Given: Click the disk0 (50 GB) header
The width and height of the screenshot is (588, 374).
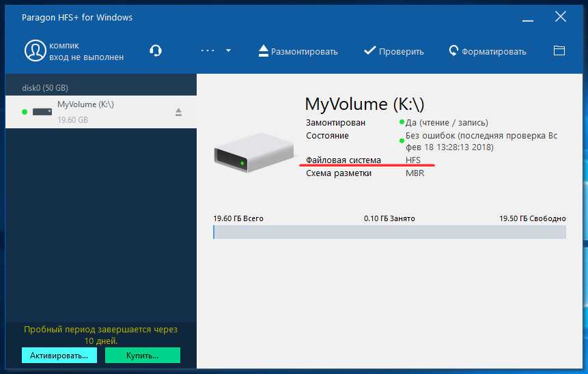Looking at the screenshot, I should pos(45,88).
